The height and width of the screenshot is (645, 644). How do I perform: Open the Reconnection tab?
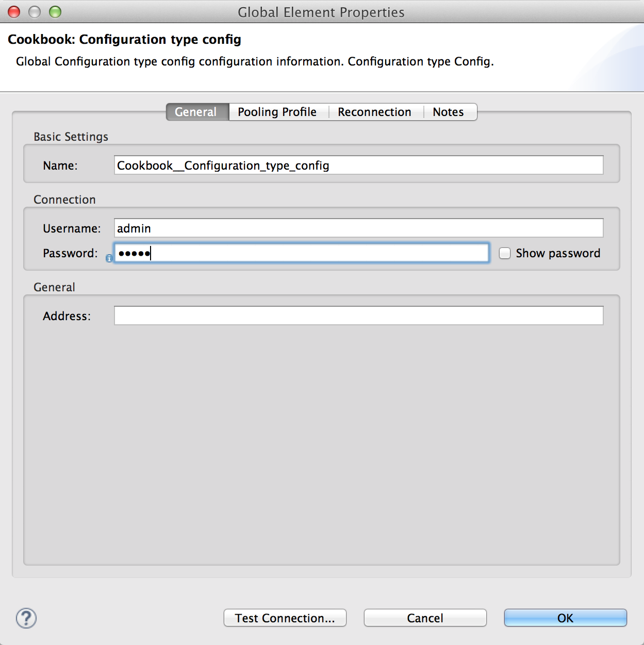tap(374, 112)
